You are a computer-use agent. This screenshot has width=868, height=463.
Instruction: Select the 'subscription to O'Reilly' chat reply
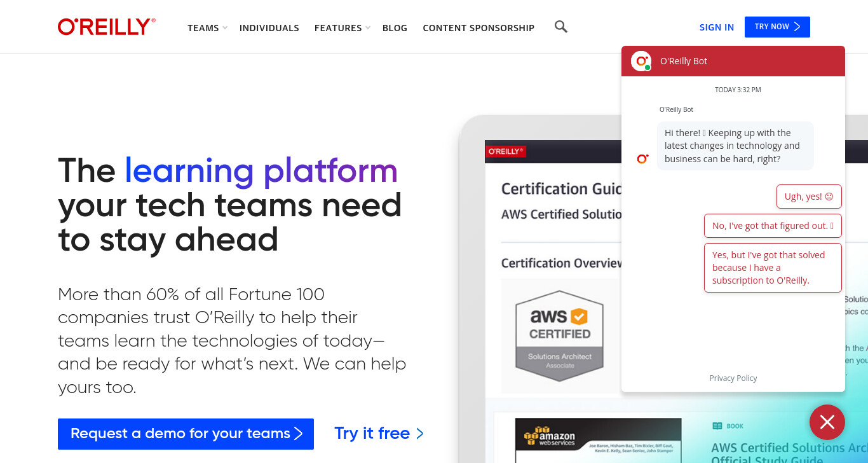[x=773, y=268]
